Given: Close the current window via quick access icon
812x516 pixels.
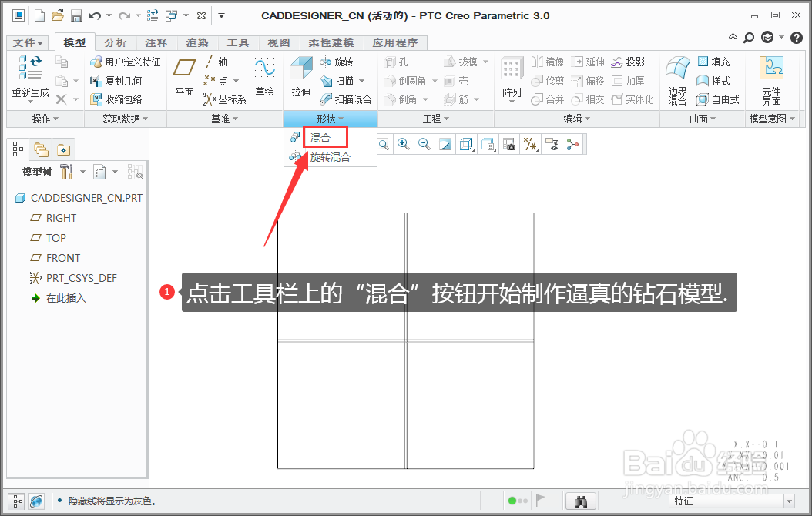Looking at the screenshot, I should pyautogui.click(x=201, y=15).
